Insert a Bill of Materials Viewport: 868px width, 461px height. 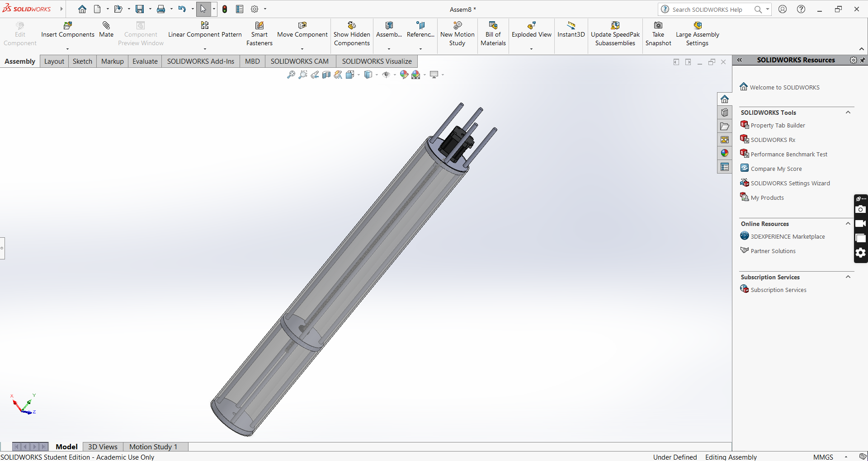click(x=493, y=34)
